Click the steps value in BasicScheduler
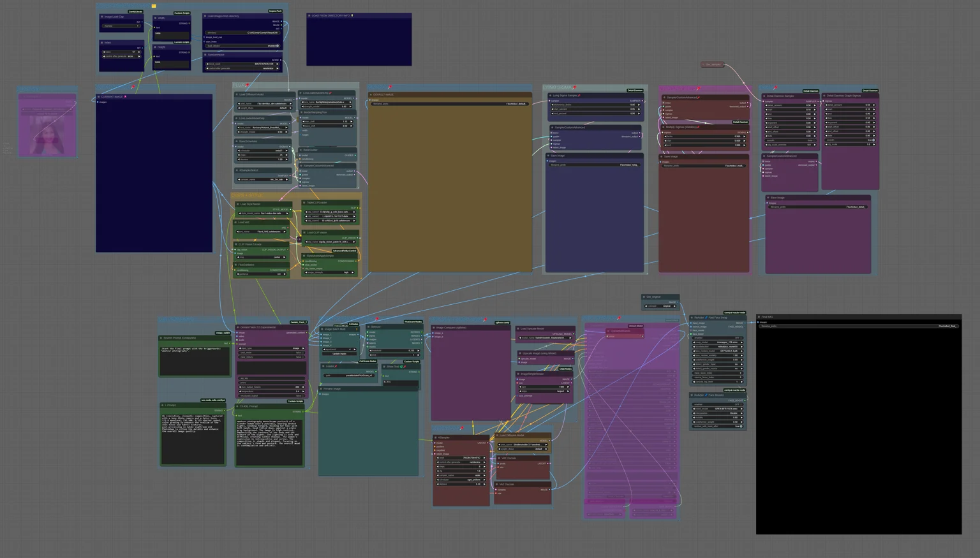The width and height of the screenshot is (980, 558). tap(264, 155)
